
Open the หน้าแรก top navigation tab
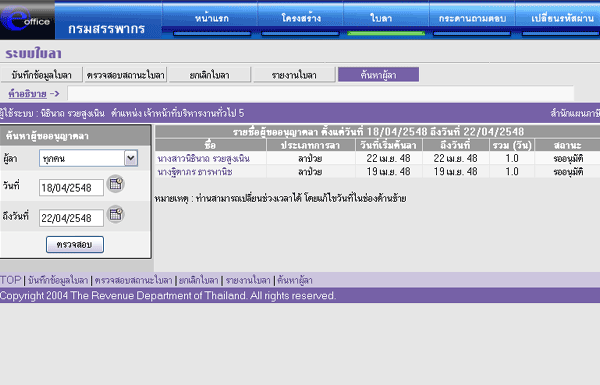(x=212, y=18)
